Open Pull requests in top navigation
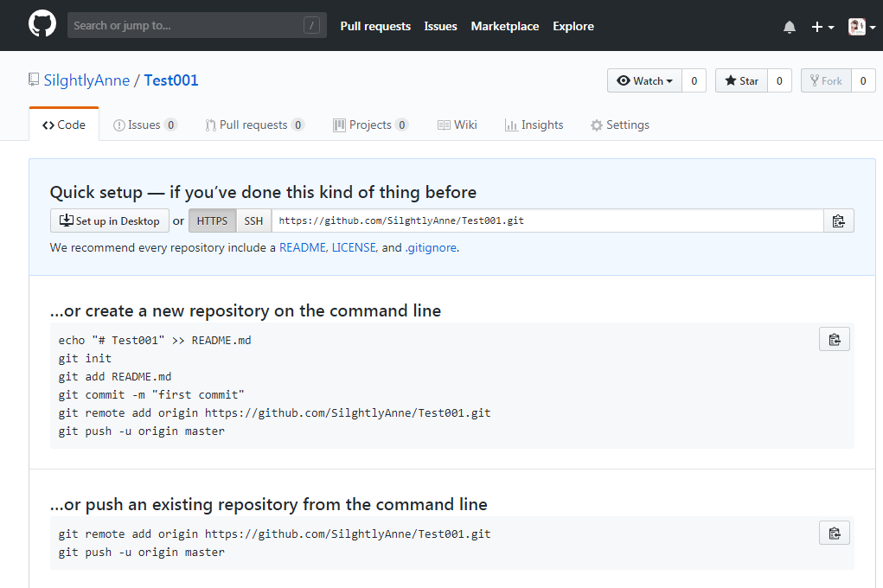 coord(375,27)
